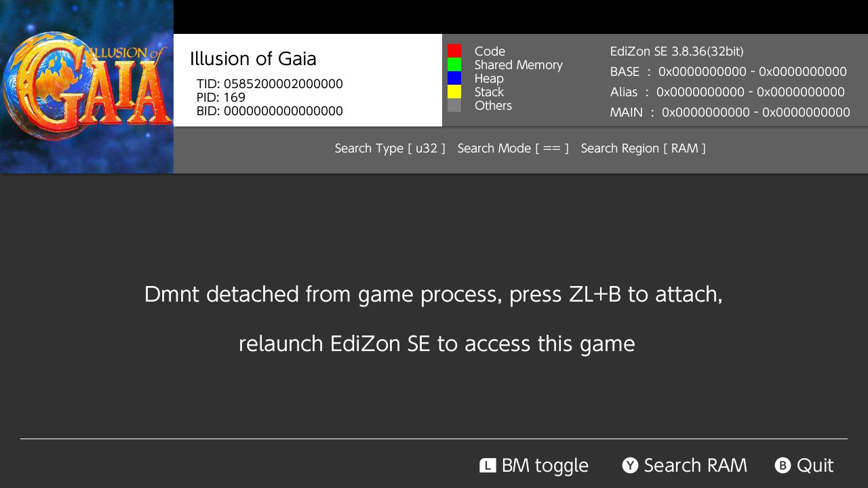Viewport: 868px width, 488px height.
Task: Change the Search Mode == setting
Action: [513, 148]
